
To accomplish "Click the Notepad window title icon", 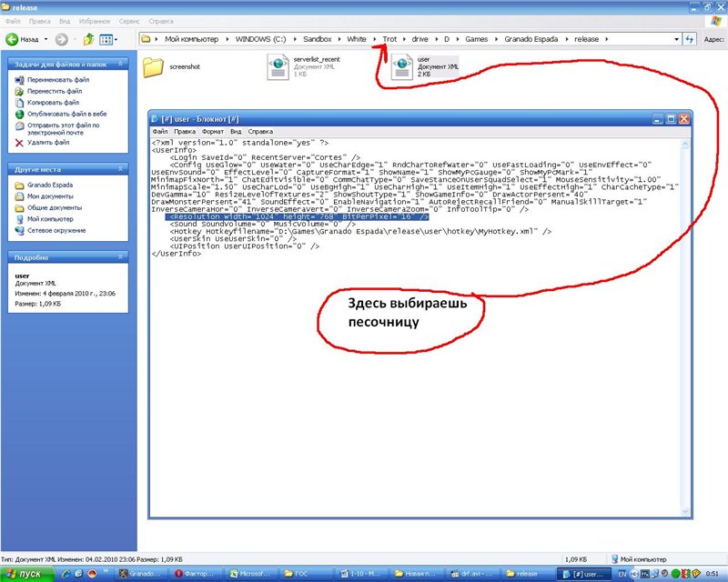I will [x=155, y=119].
